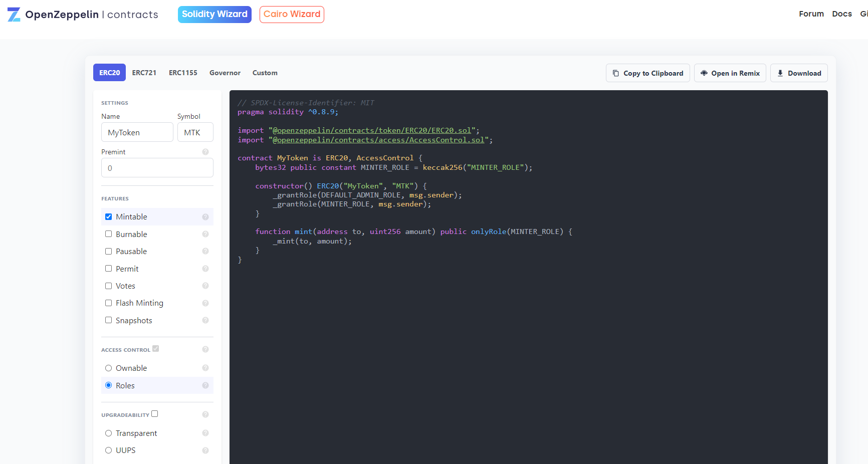Click the clipboard icon on Copy to Clipboard
The image size is (868, 464).
(x=616, y=73)
